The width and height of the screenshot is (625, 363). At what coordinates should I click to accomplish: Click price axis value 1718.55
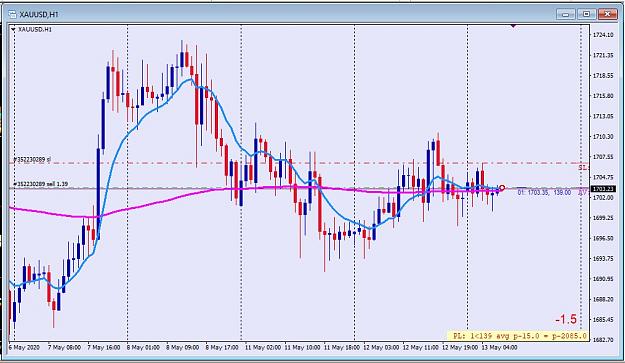[603, 76]
